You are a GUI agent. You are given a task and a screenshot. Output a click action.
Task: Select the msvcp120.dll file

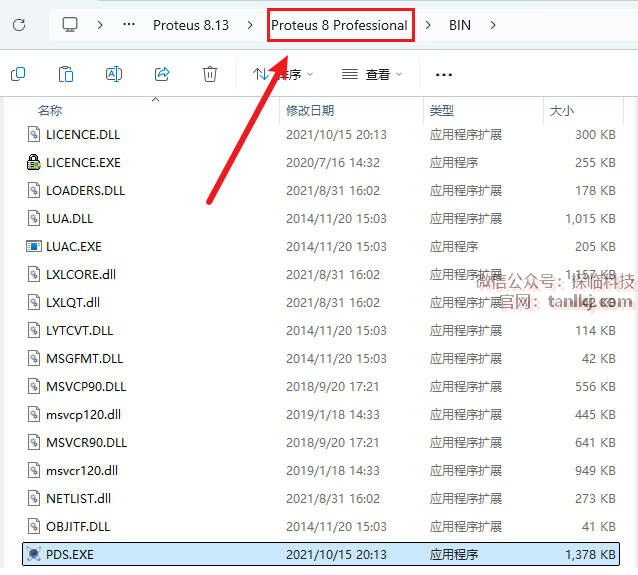tap(83, 415)
